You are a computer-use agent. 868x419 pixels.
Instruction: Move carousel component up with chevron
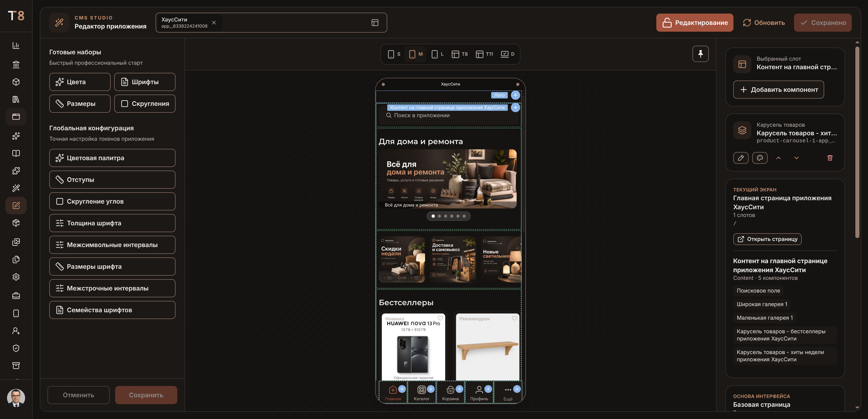point(778,158)
